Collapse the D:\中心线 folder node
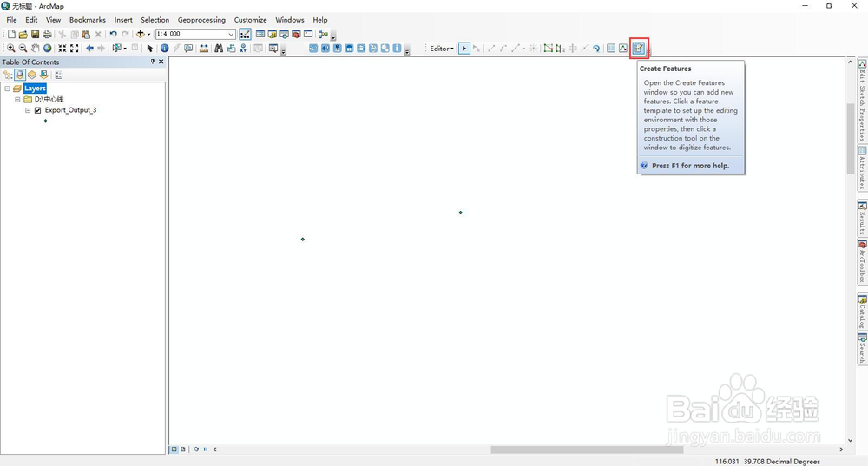Viewport: 868px width, 466px height. click(17, 100)
